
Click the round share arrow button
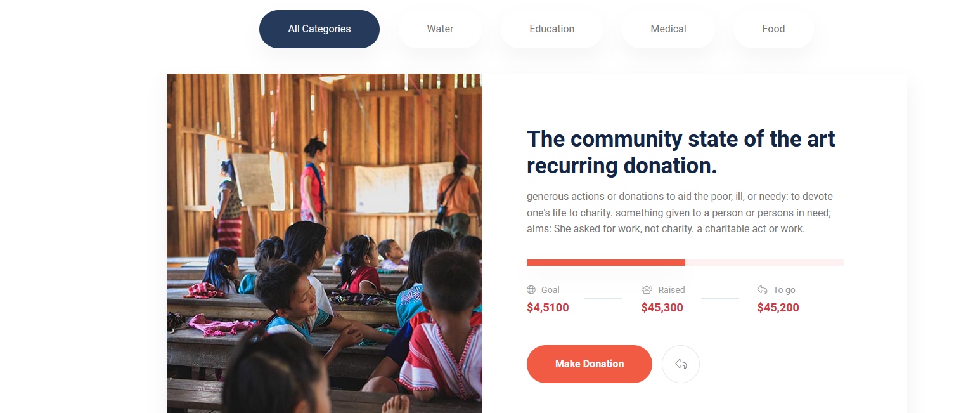(x=681, y=364)
